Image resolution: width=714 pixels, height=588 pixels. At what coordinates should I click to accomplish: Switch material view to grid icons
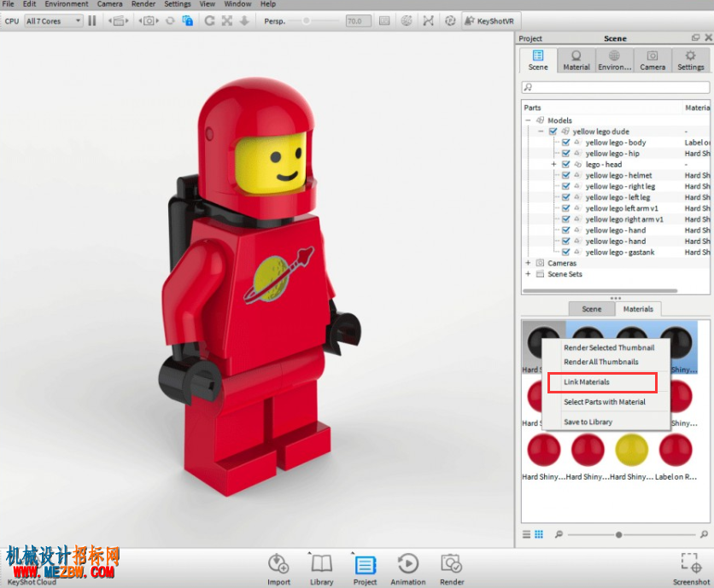coord(539,534)
